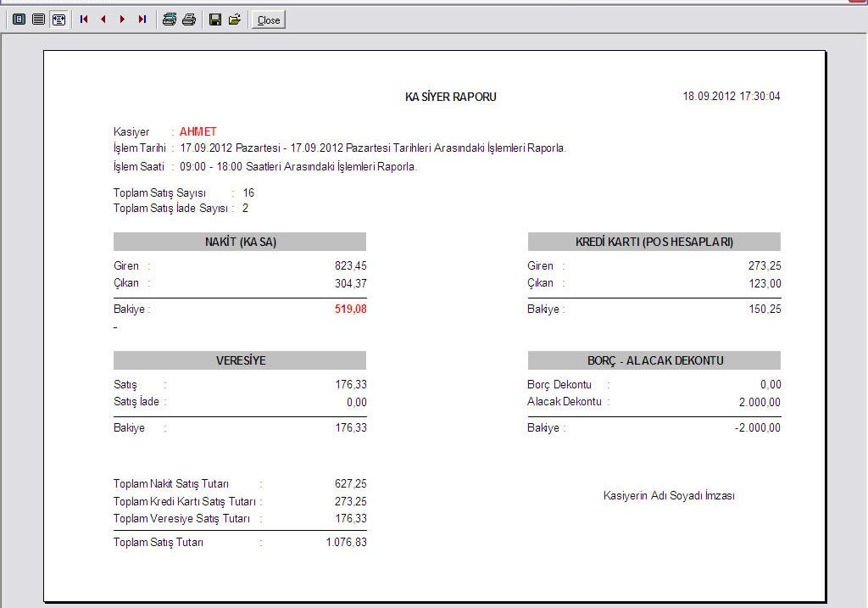
Task: Go to the previous report page
Action: (103, 20)
